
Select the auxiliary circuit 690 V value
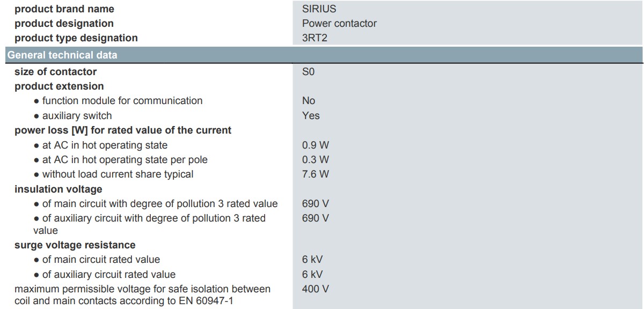pos(316,218)
